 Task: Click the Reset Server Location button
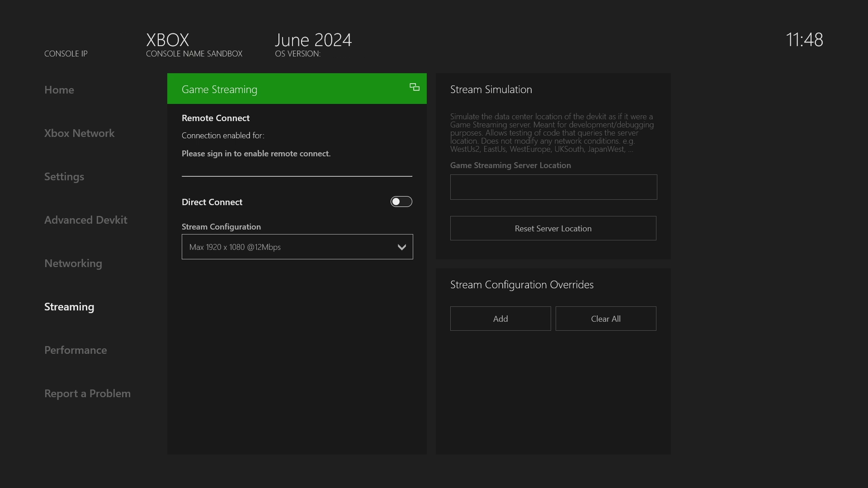point(553,228)
